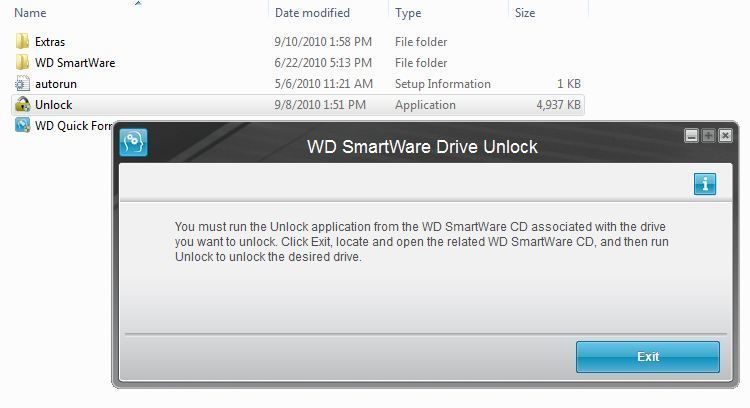Maximize the Drive Unlock dialog

[708, 135]
